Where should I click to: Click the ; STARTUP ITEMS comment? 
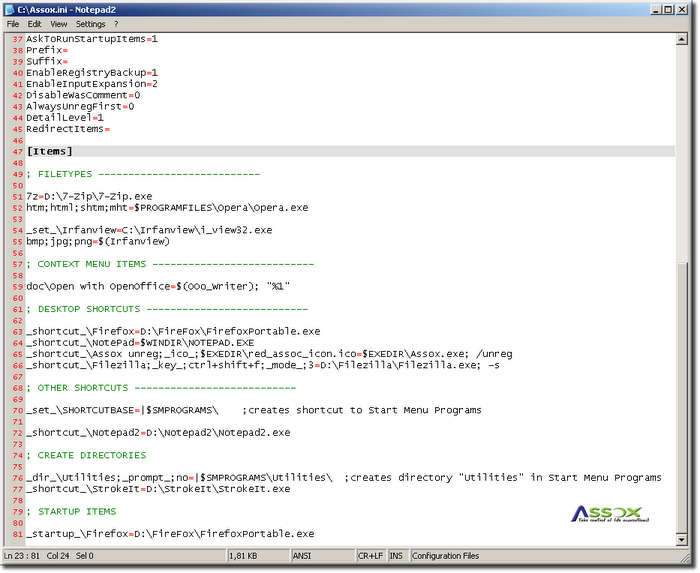pos(71,511)
